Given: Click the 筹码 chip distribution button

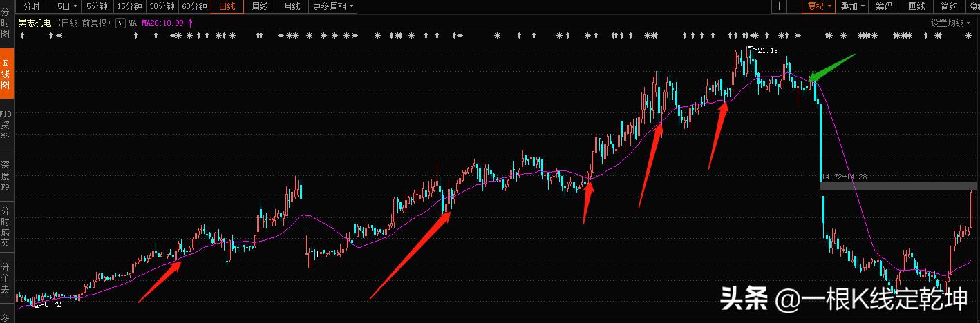Looking at the screenshot, I should tap(885, 6).
